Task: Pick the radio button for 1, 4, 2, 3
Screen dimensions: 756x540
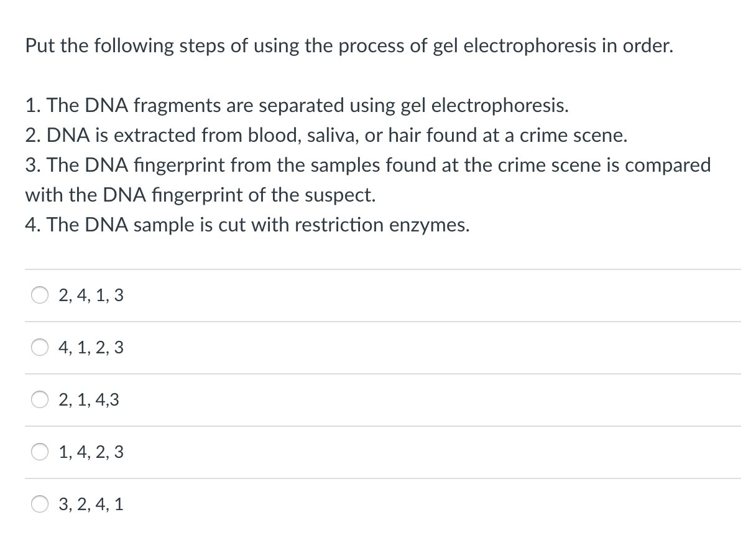Action: click(40, 452)
